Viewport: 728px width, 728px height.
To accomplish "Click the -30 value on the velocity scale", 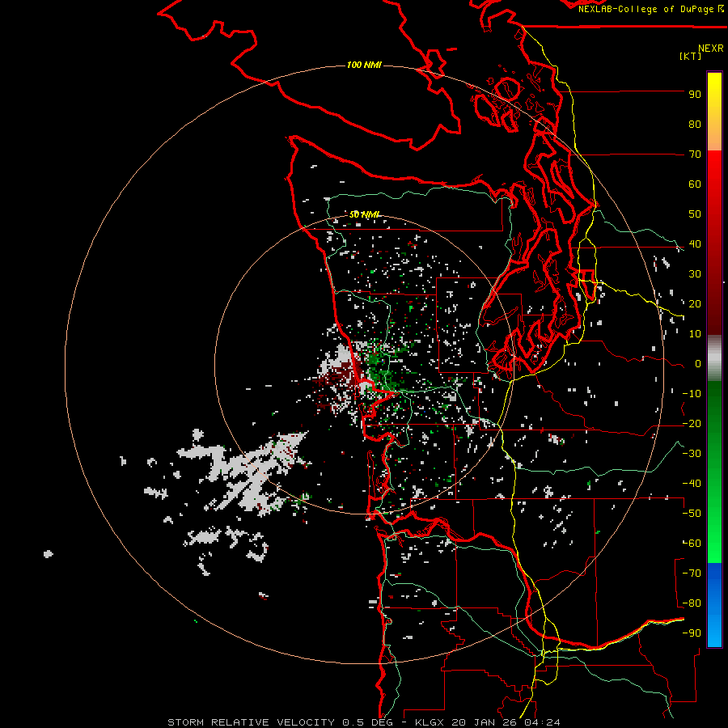I will pyautogui.click(x=692, y=454).
